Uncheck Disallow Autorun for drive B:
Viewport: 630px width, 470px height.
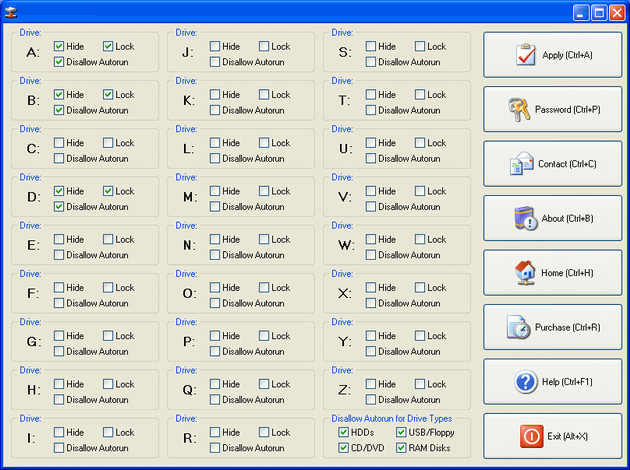pyautogui.click(x=59, y=110)
